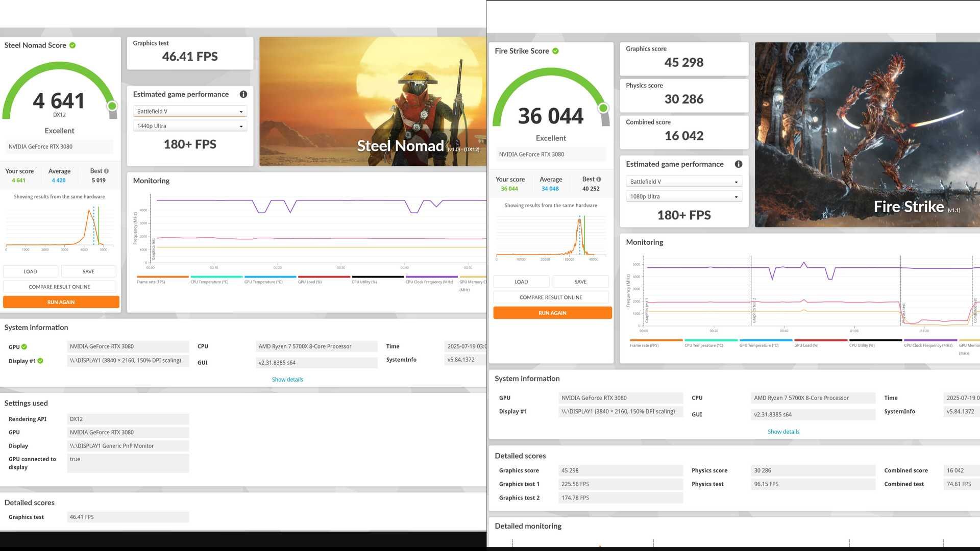Click the Fire Strike benchmark artwork thumbnail
Viewport: 980px width, 551px height.
867,135
